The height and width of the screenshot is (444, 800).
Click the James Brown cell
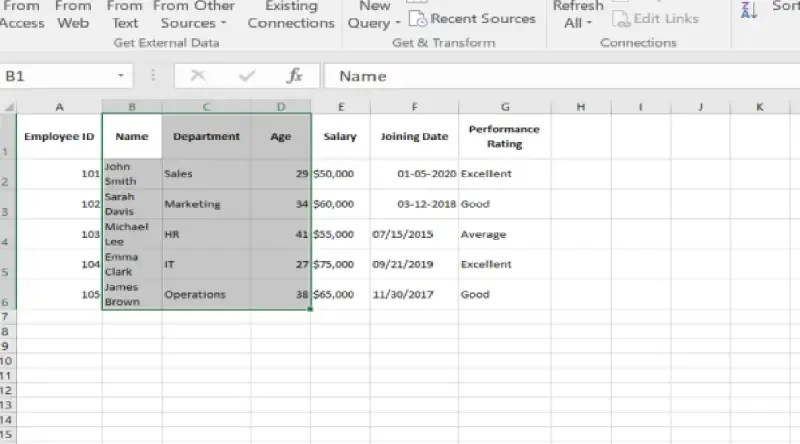pos(132,294)
